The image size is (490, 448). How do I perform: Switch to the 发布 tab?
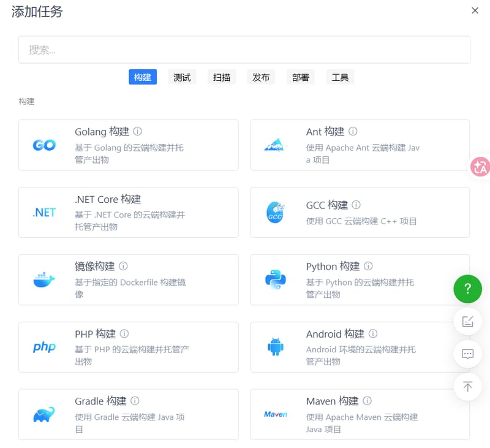point(261,77)
